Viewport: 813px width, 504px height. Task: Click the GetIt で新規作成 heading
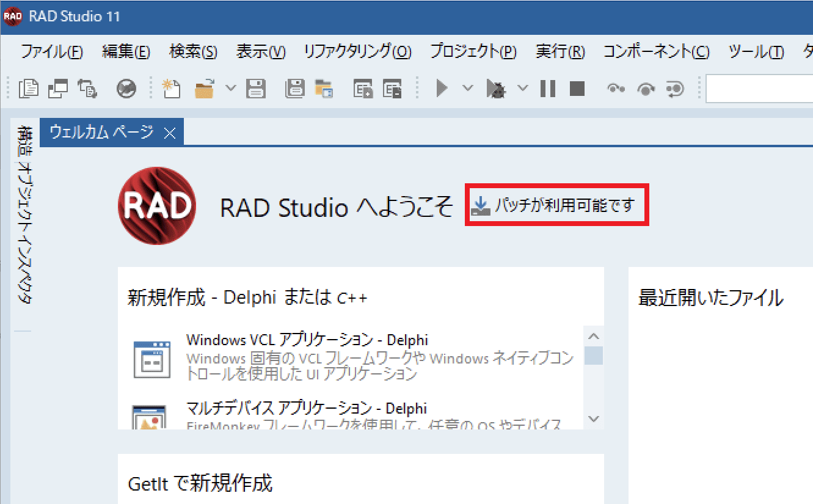[x=200, y=484]
